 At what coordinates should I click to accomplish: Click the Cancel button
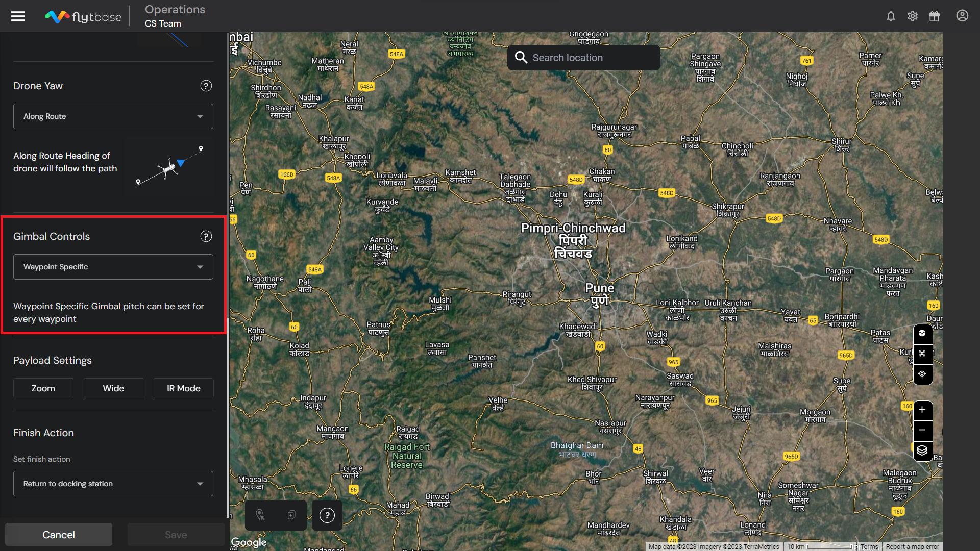(59, 535)
